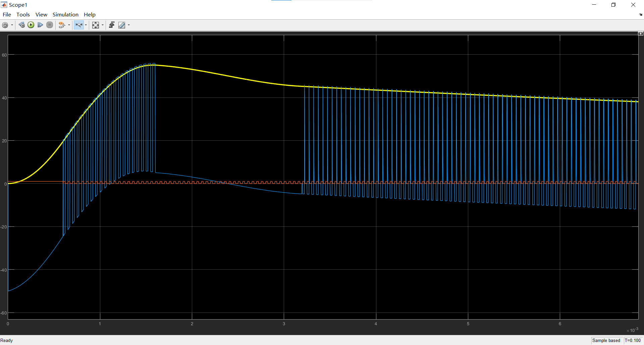Click the maximize axes button at plot corner
The width and height of the screenshot is (644, 345).
pos(641,33)
